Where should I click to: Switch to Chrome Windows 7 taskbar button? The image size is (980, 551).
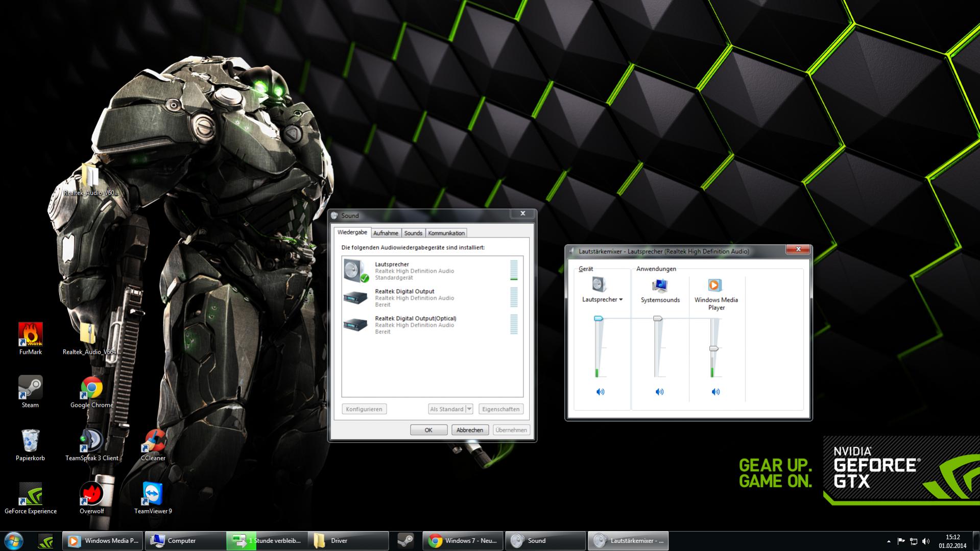tap(463, 541)
